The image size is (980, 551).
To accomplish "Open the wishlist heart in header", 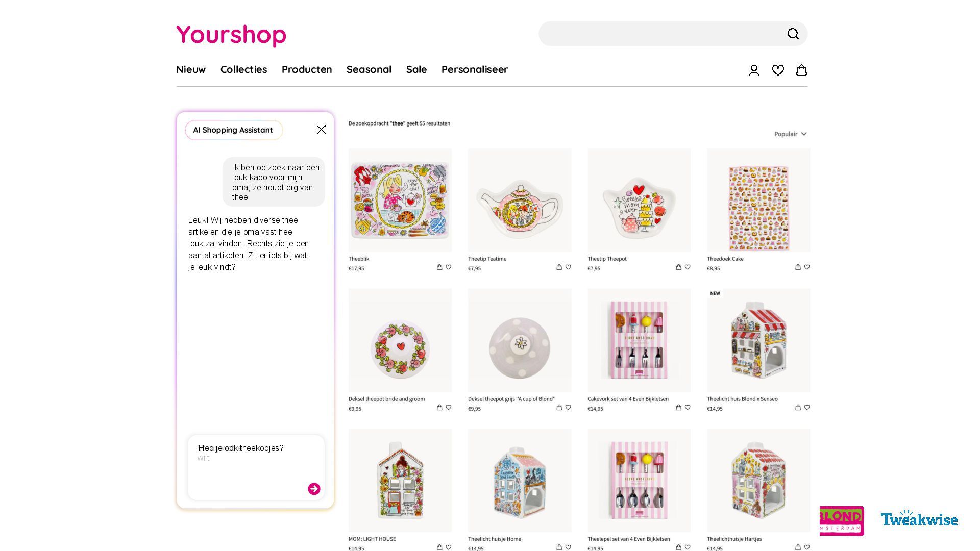I will tap(778, 70).
